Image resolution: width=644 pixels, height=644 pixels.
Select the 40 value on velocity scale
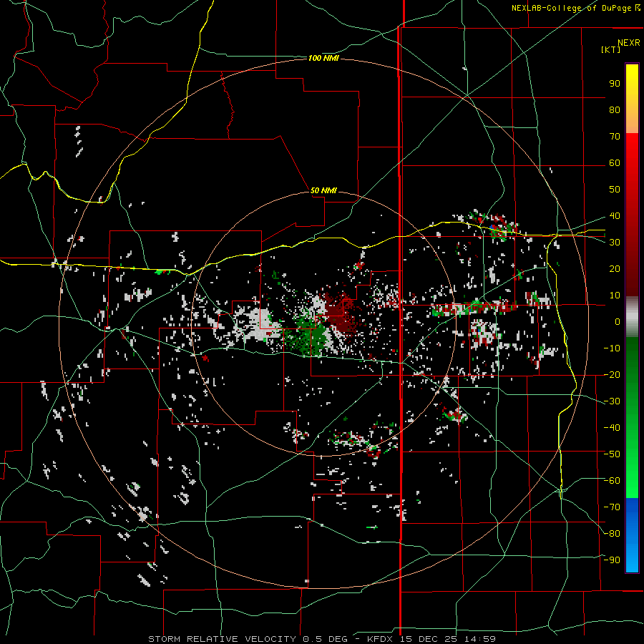(615, 216)
